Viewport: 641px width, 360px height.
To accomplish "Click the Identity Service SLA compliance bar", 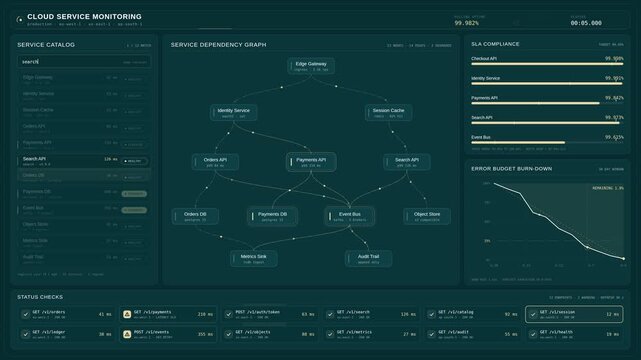I will click(x=547, y=84).
